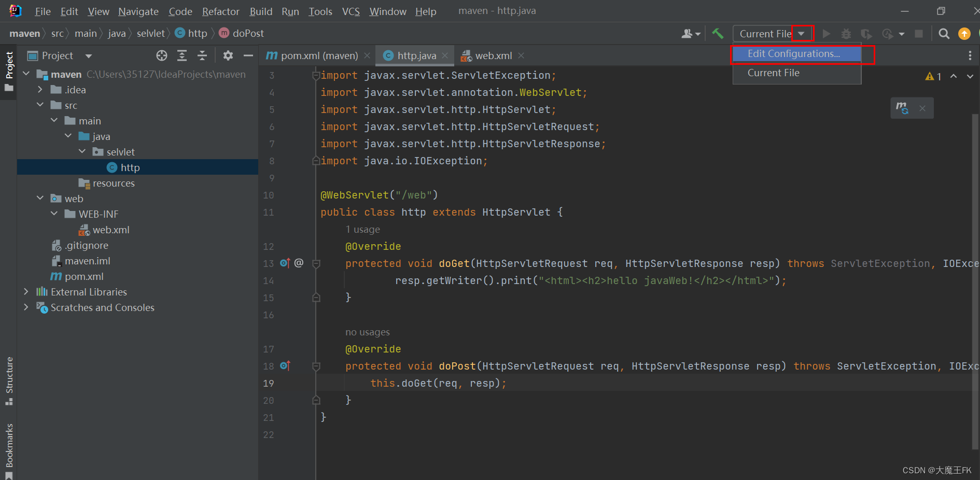Go to previous highlighted error arrow
This screenshot has width=980, height=480.
point(954,76)
